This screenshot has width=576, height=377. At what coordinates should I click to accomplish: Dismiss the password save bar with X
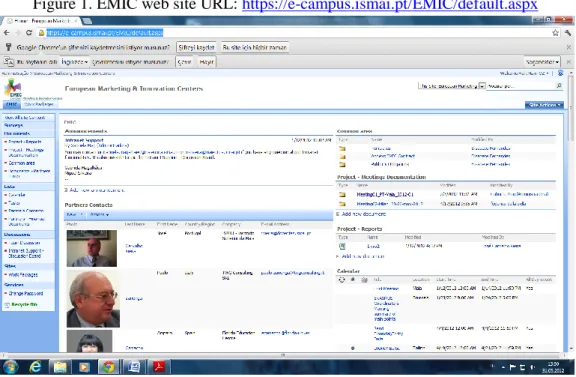(569, 47)
